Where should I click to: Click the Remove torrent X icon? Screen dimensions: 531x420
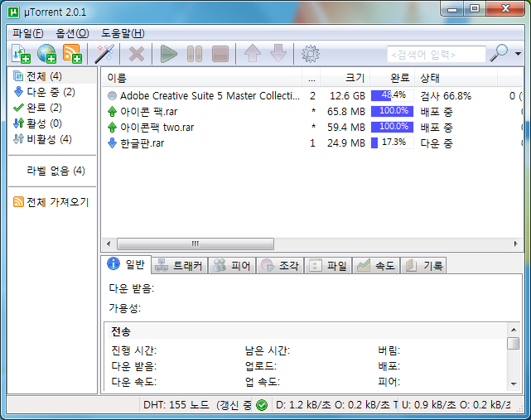tap(137, 54)
